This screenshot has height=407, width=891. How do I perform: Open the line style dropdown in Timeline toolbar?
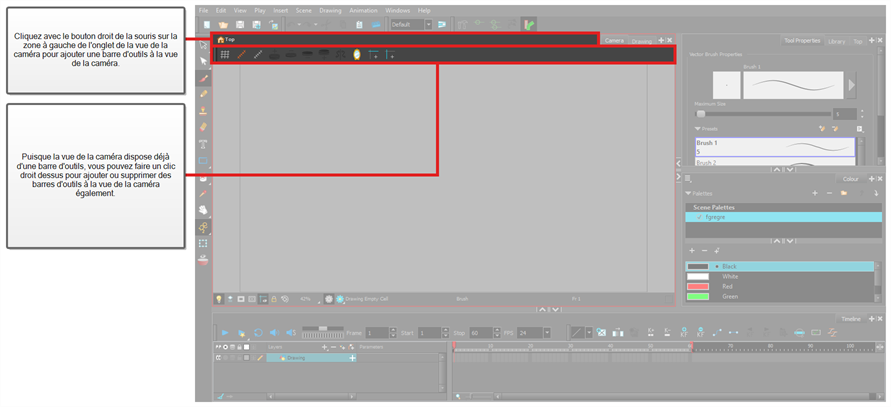click(x=589, y=333)
